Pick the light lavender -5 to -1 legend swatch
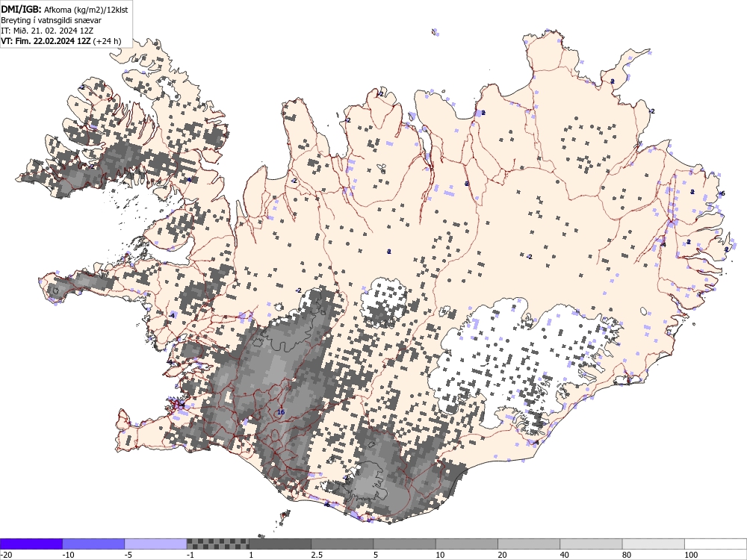The width and height of the screenshot is (747, 560). tap(155, 544)
